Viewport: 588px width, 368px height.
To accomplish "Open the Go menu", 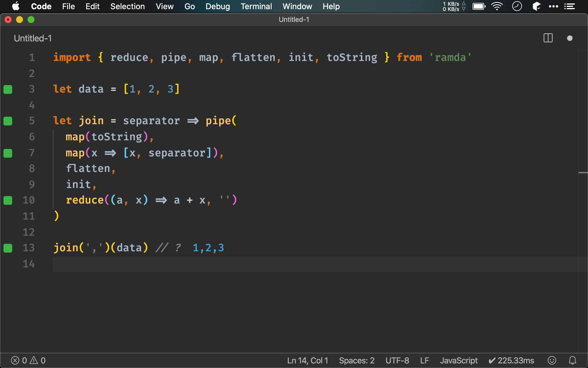I will [190, 6].
